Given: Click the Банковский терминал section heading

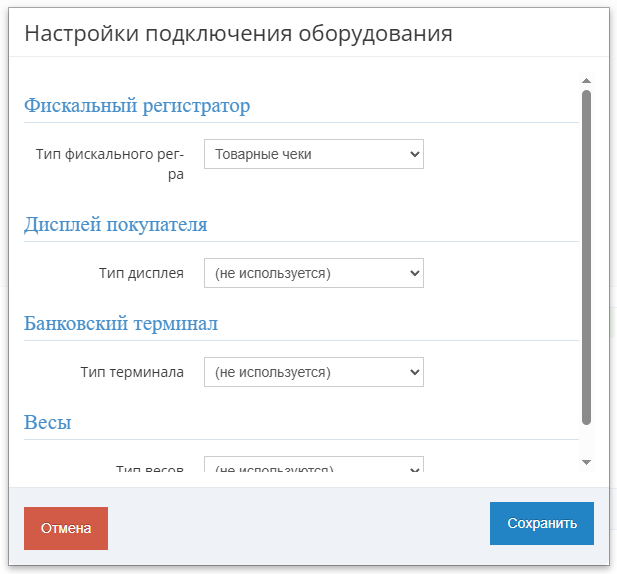Looking at the screenshot, I should tap(121, 323).
